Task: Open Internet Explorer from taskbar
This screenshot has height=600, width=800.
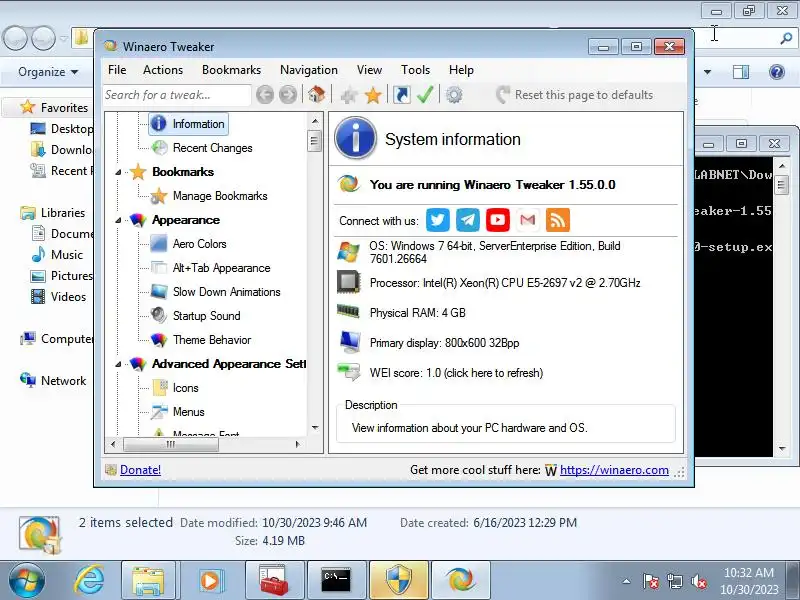Action: coord(89,581)
